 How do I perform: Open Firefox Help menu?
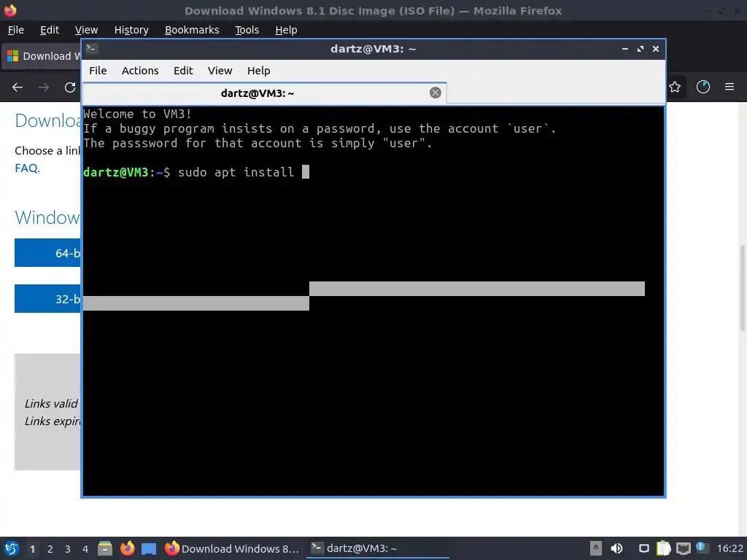(286, 30)
